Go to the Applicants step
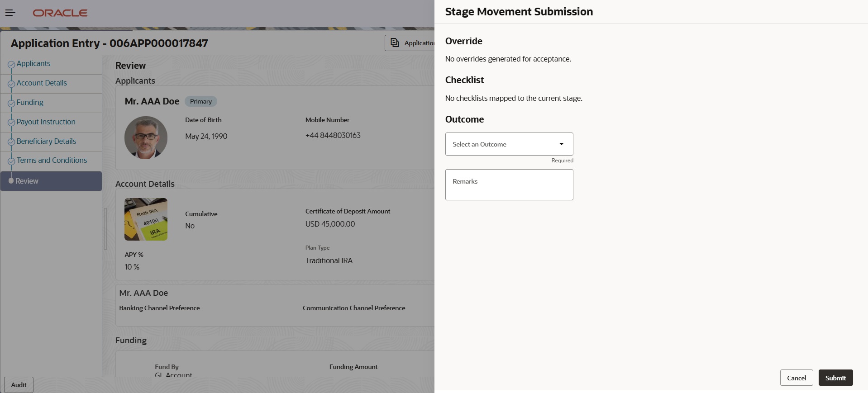 pos(33,64)
